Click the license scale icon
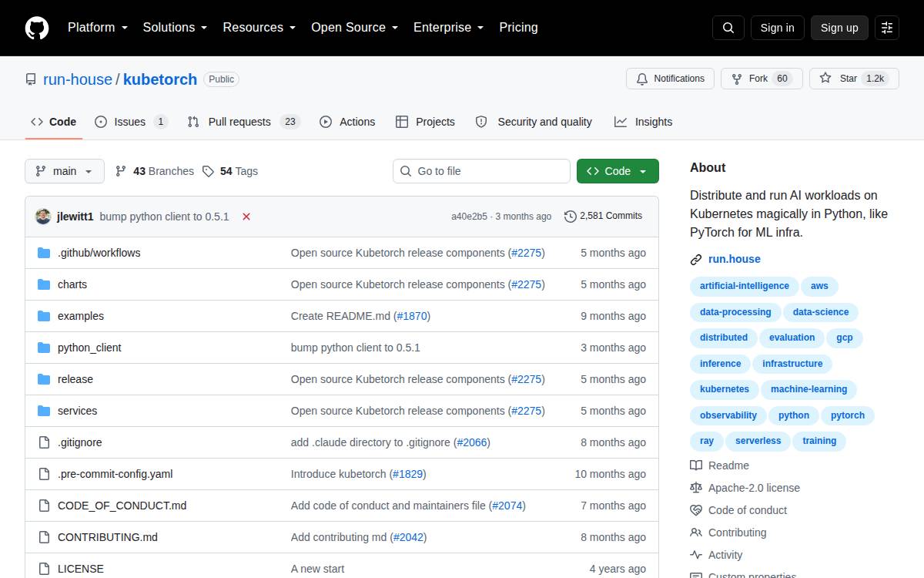 (696, 488)
